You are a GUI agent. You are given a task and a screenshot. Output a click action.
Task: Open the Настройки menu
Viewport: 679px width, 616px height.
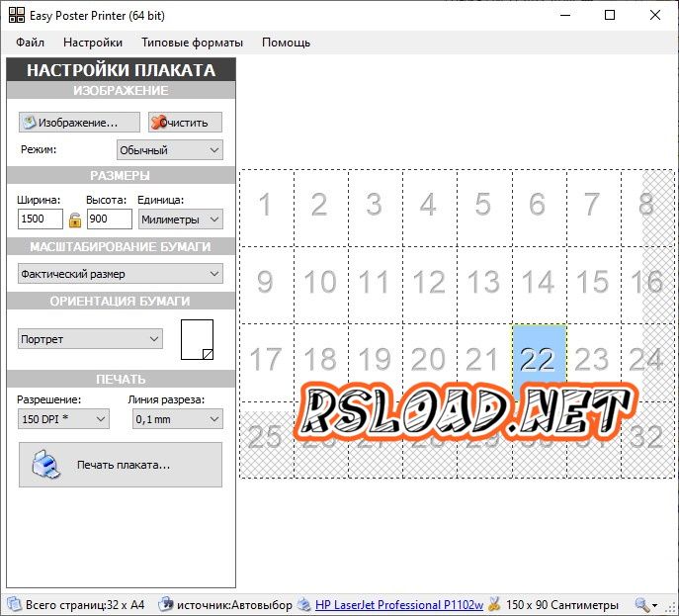click(x=93, y=43)
